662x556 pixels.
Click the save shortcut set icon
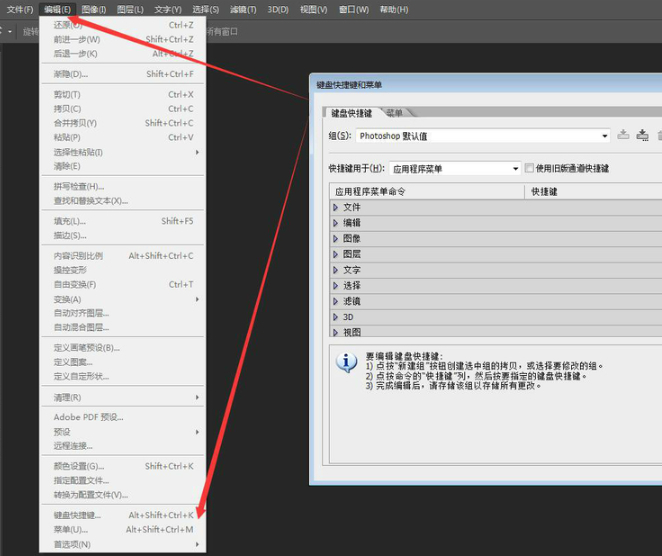click(x=623, y=135)
